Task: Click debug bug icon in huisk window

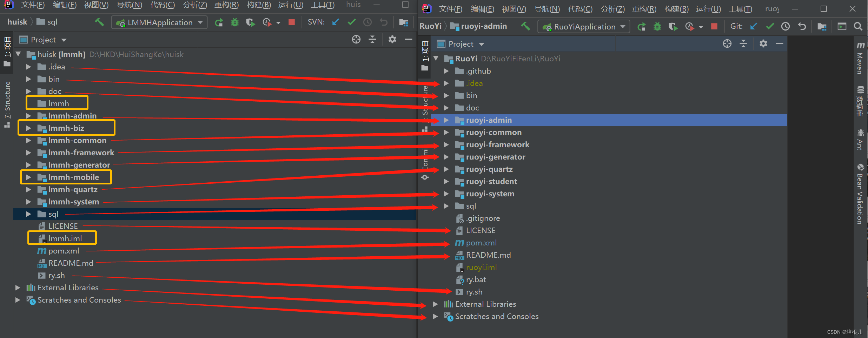Action: click(234, 22)
